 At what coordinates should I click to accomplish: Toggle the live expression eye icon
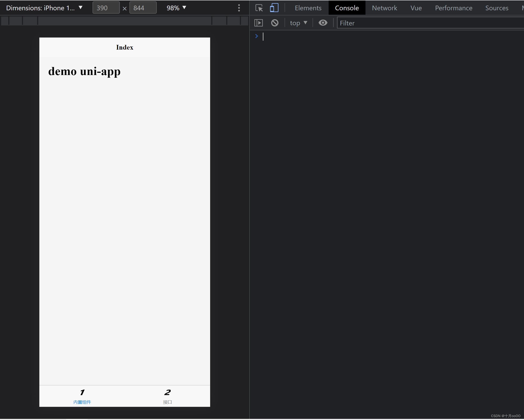pos(323,23)
